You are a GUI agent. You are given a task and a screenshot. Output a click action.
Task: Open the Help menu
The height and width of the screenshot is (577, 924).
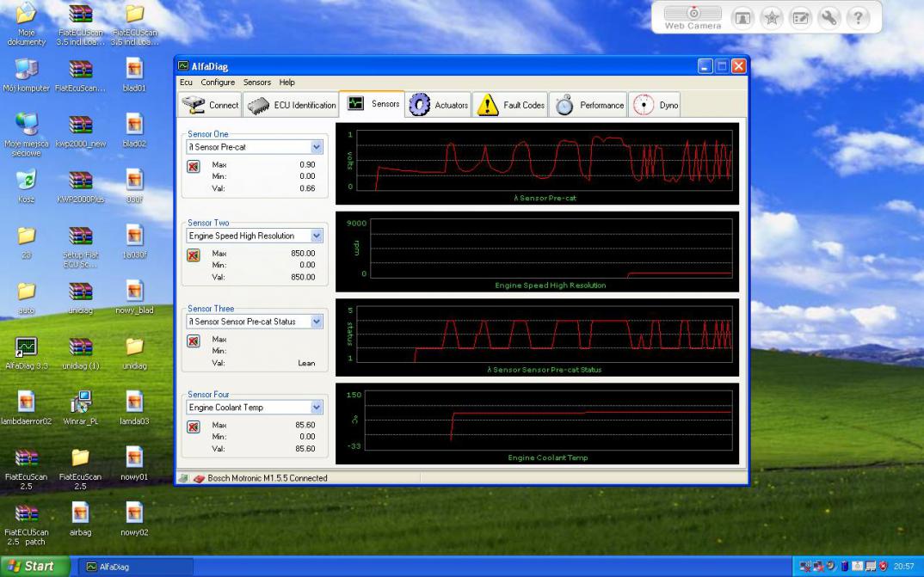(286, 83)
